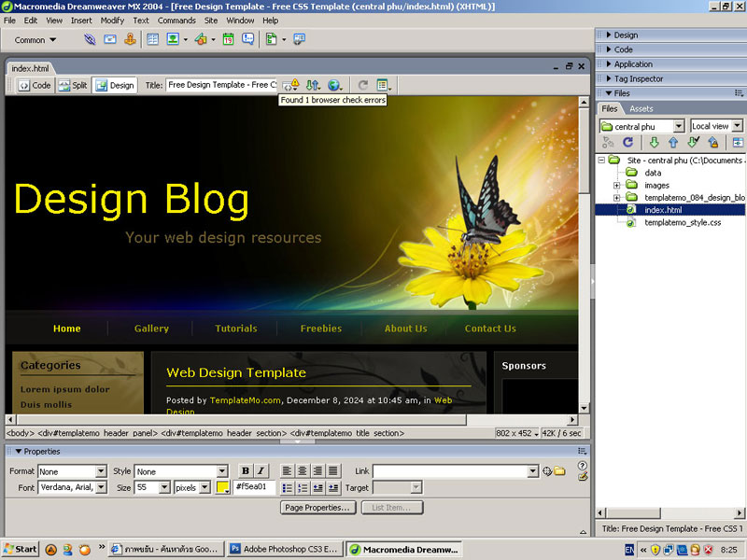Image resolution: width=747 pixels, height=560 pixels.
Task: Insert a Named Anchor
Action: click(130, 39)
